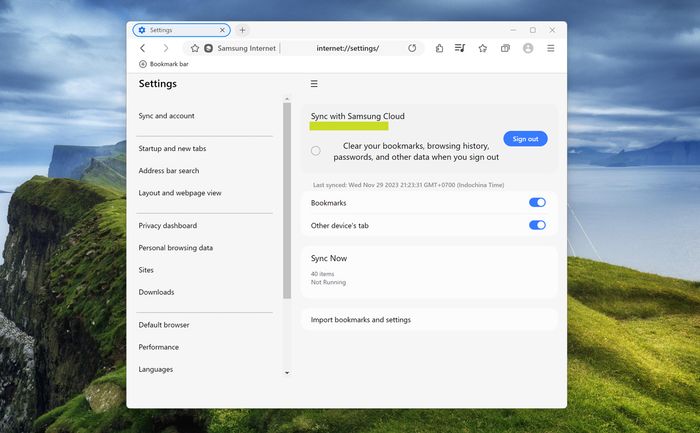Image resolution: width=700 pixels, height=433 pixels.
Task: Click the gear icon on Settings tab
Action: [x=142, y=30]
